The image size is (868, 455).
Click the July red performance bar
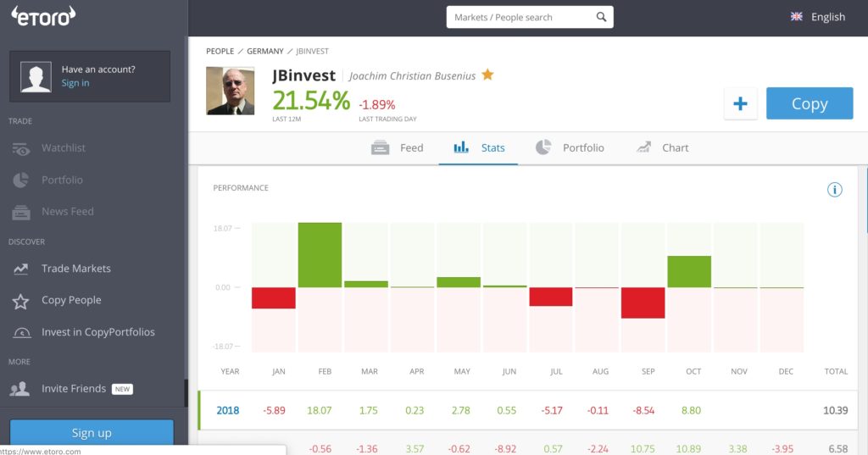[551, 297]
